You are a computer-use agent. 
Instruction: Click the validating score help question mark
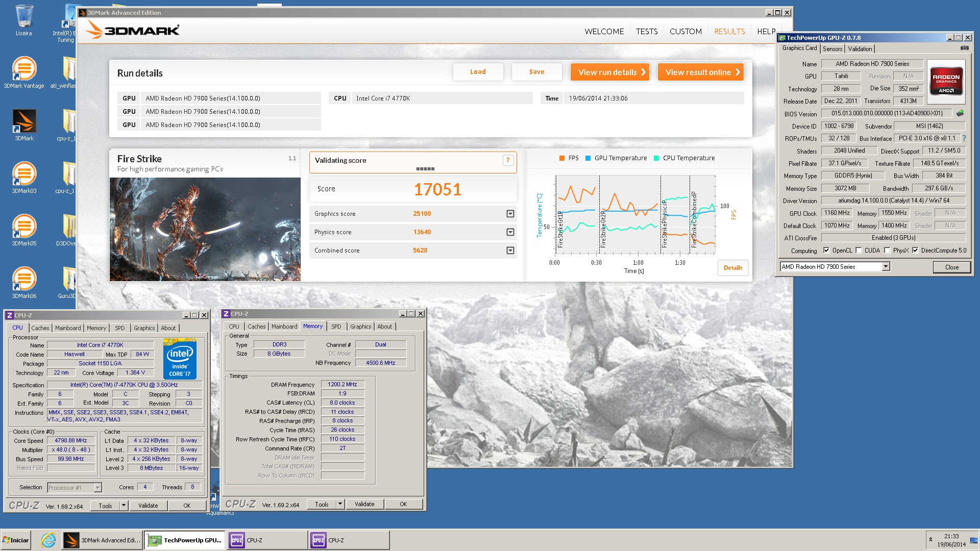tap(508, 160)
